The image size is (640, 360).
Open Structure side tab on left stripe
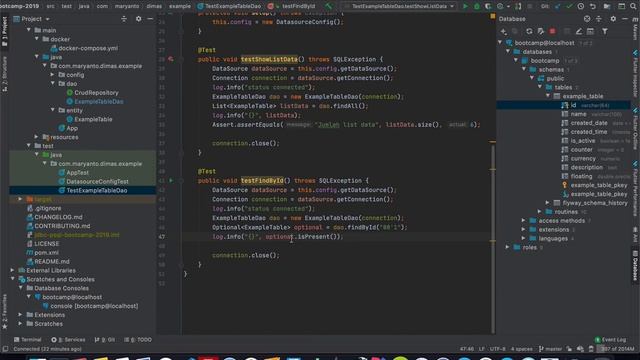[x=4, y=74]
